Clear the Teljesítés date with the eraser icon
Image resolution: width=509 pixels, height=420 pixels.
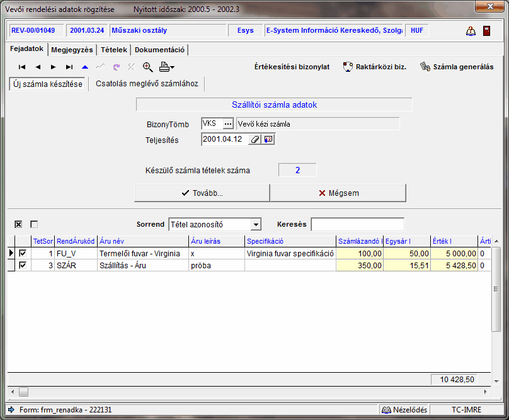click(255, 140)
